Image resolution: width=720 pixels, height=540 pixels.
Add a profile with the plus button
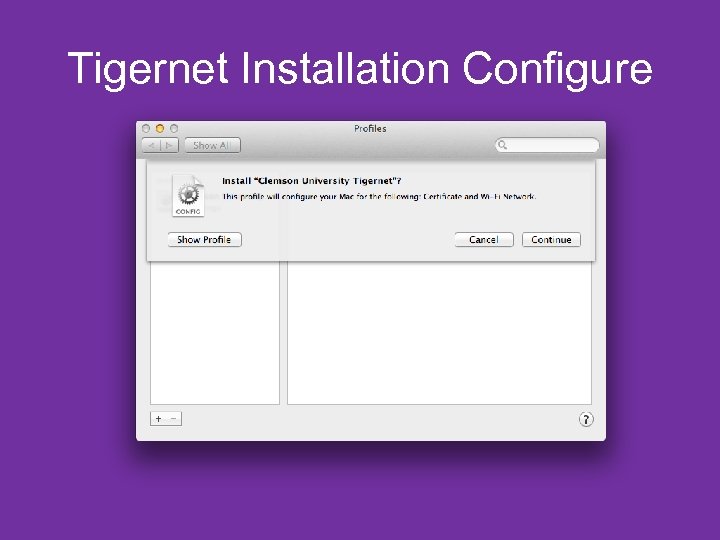click(x=158, y=419)
